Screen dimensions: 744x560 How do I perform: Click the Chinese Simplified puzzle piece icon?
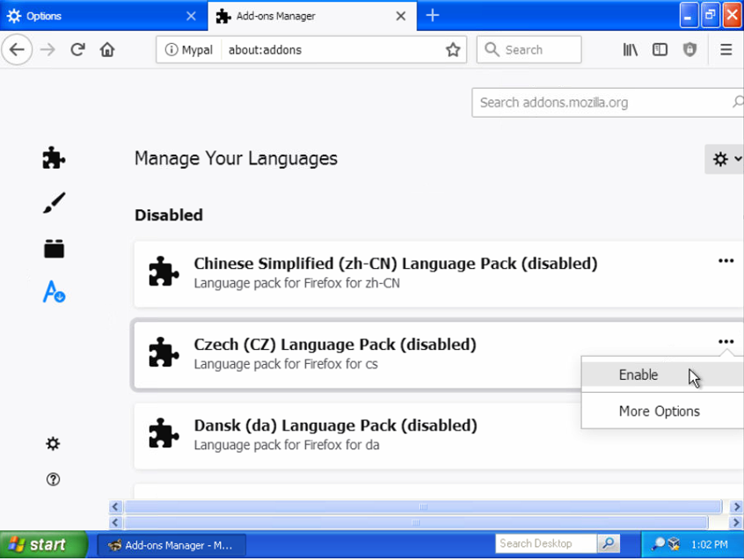(164, 272)
